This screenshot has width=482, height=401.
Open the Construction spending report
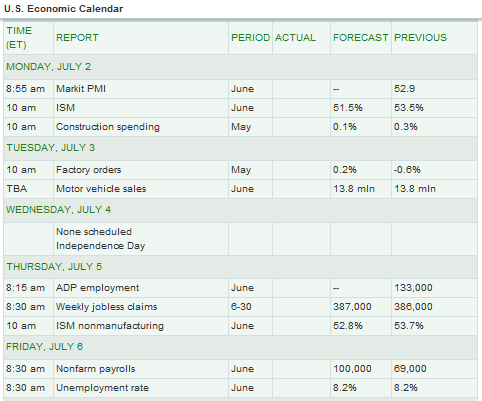[x=108, y=127]
